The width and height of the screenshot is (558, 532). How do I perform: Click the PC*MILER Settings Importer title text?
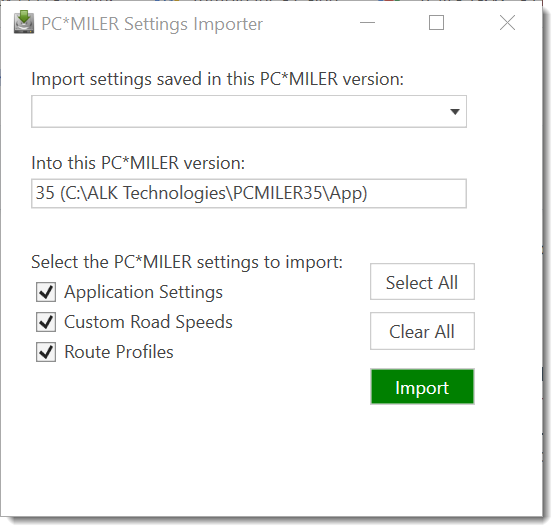(152, 24)
